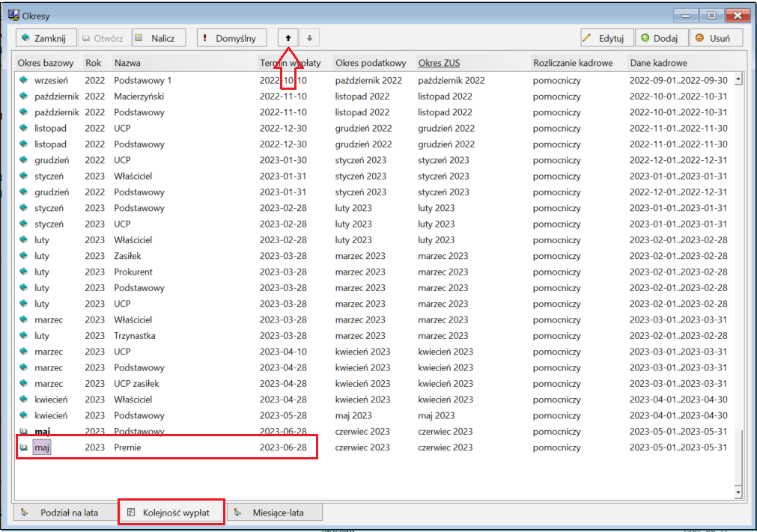Screen dimensions: 757x532
Task: Click the scrollbar down arrow
Action: pyautogui.click(x=738, y=492)
